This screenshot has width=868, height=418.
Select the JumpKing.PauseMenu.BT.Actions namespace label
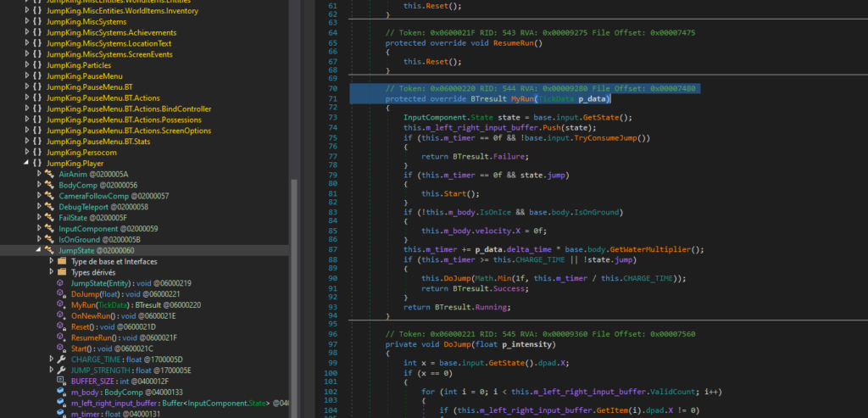coord(103,98)
